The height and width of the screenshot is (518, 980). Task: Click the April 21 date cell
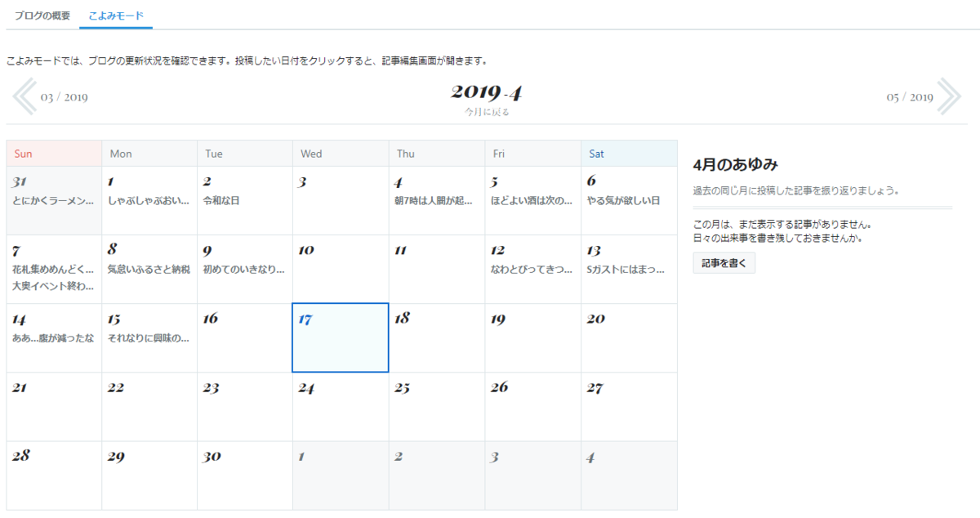point(54,406)
